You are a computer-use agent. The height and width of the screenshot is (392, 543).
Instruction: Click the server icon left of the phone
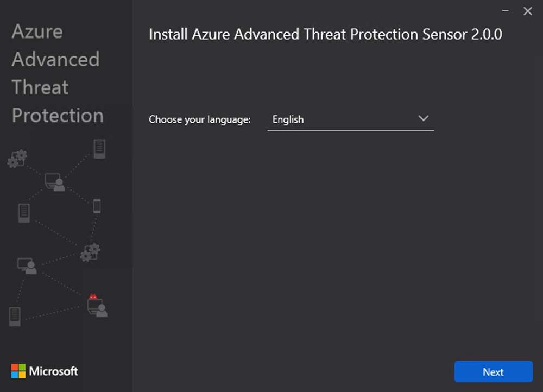(x=24, y=212)
